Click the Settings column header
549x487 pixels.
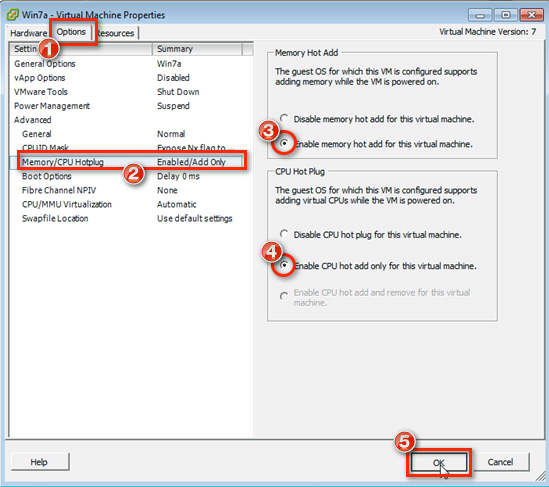tap(81, 49)
